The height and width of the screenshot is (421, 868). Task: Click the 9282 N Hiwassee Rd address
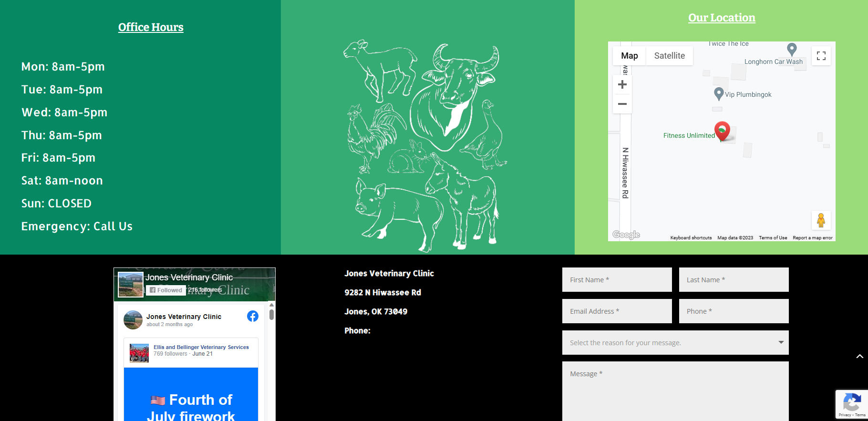(x=382, y=292)
